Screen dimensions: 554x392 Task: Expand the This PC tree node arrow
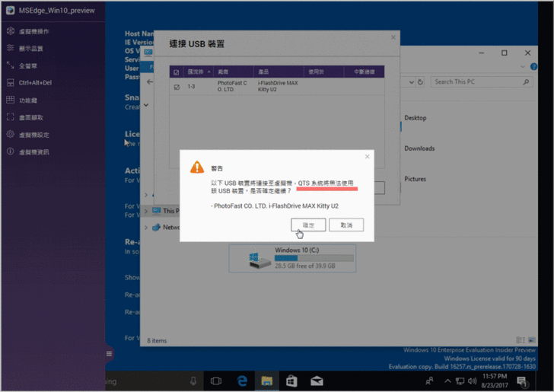pos(146,211)
